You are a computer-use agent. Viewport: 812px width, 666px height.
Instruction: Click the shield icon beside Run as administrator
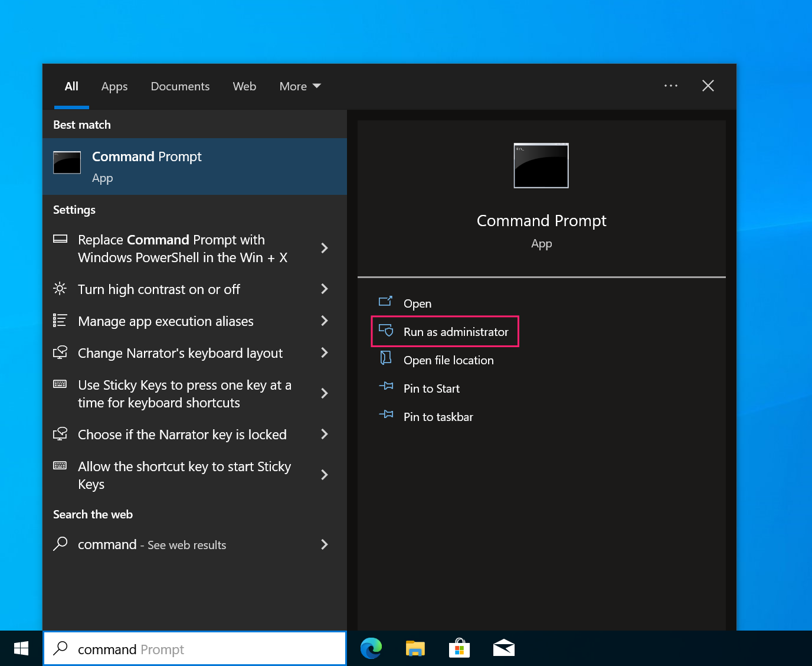click(x=386, y=330)
